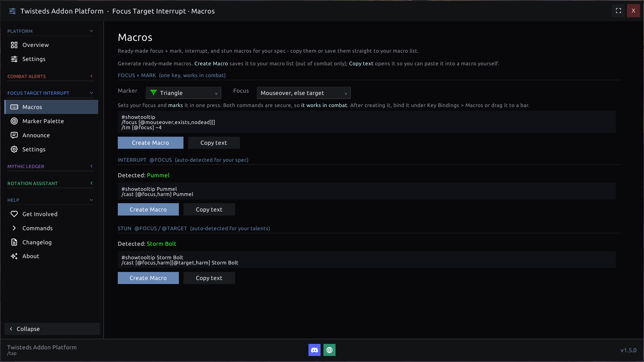Copy text of the Focus + Mark macro
This screenshot has height=362, width=644.
click(x=214, y=143)
